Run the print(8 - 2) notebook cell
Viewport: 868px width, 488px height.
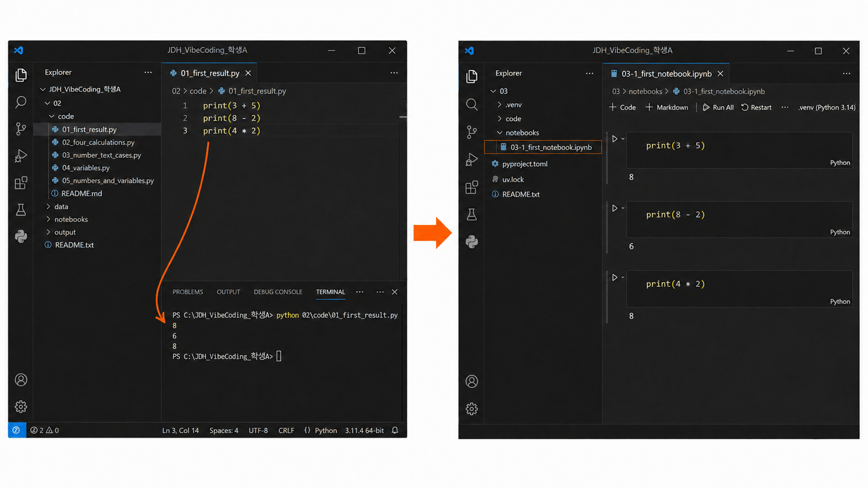pyautogui.click(x=615, y=208)
